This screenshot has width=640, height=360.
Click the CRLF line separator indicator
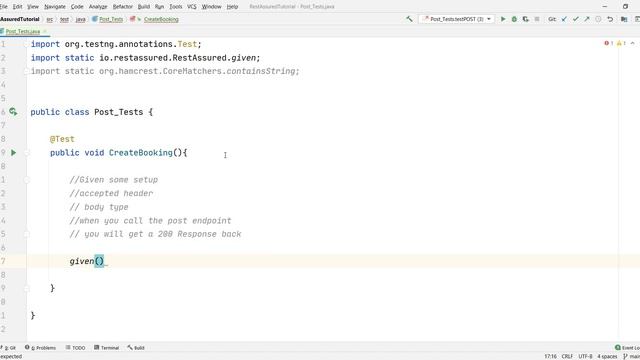click(x=567, y=356)
